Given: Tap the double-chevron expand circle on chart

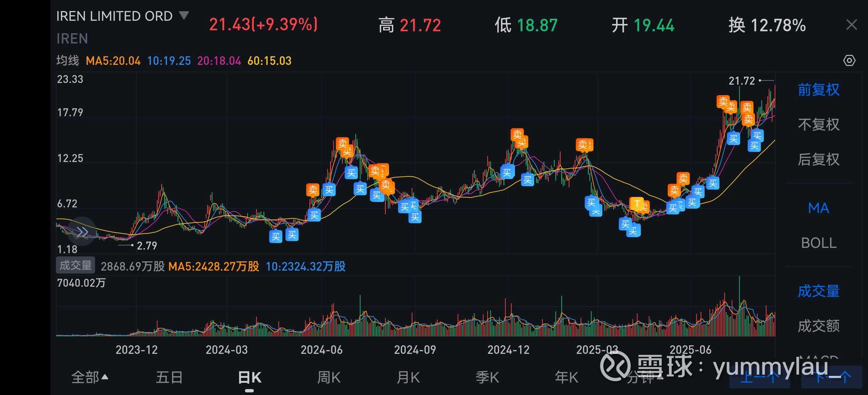Looking at the screenshot, I should click(x=82, y=232).
